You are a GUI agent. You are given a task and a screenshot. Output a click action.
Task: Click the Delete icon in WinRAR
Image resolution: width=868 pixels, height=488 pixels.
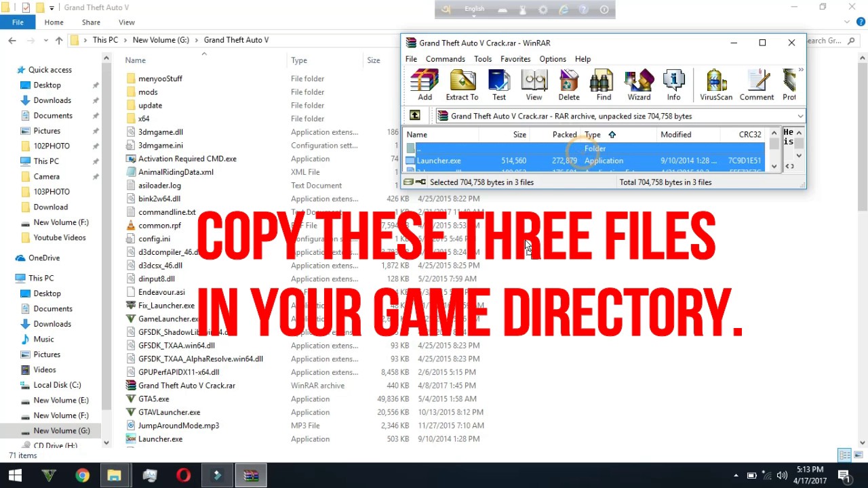pos(568,85)
